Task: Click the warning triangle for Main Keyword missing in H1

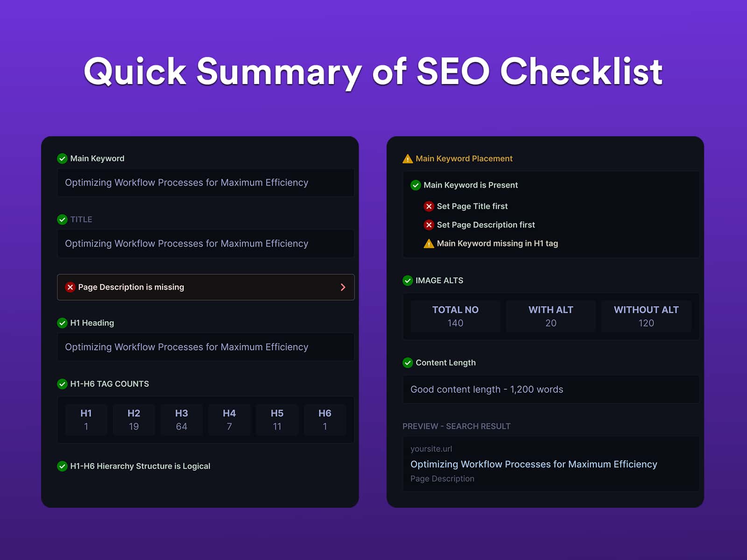Action: pyautogui.click(x=429, y=244)
